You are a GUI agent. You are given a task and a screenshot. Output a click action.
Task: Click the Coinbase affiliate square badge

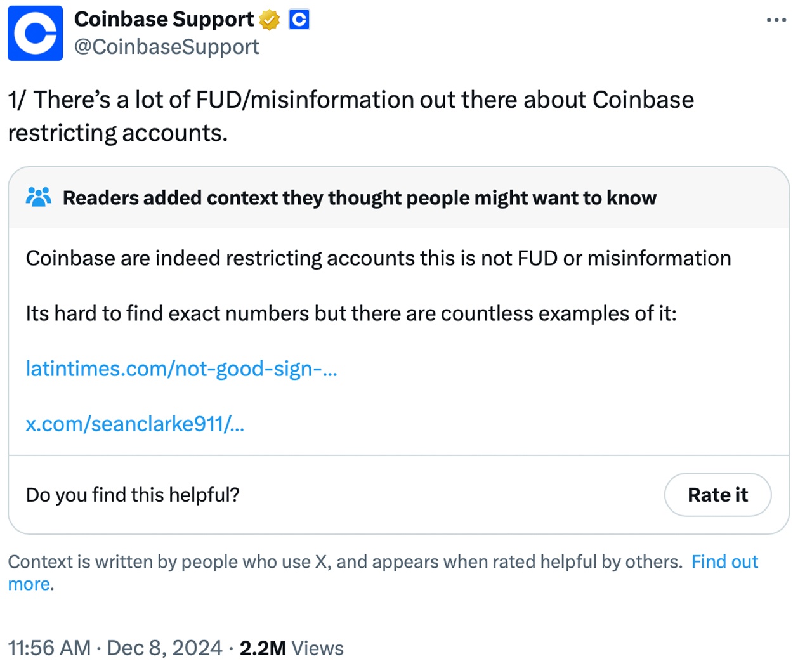[299, 19]
